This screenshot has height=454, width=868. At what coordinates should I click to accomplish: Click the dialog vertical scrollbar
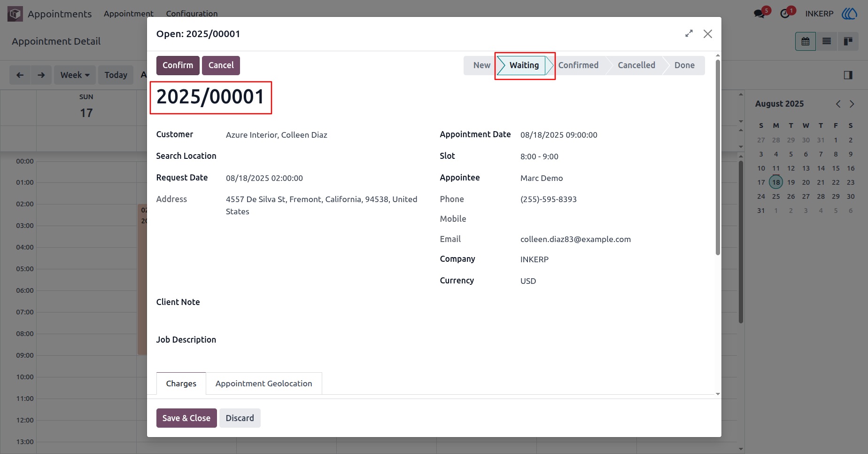pyautogui.click(x=718, y=157)
